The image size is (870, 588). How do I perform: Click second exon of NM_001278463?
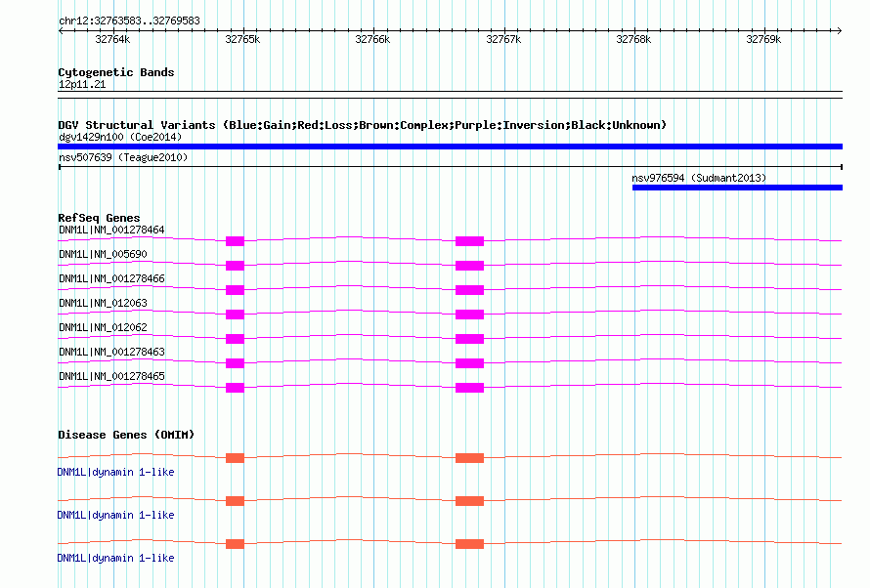[469, 363]
